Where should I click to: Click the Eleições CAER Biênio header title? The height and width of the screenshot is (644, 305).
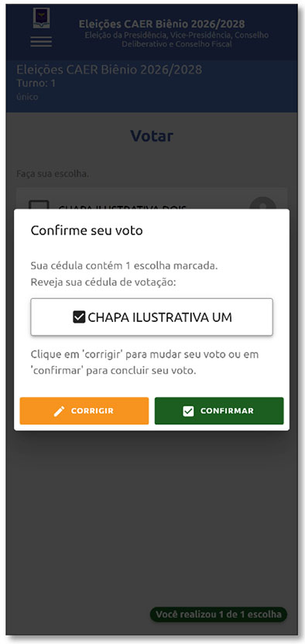click(x=162, y=24)
